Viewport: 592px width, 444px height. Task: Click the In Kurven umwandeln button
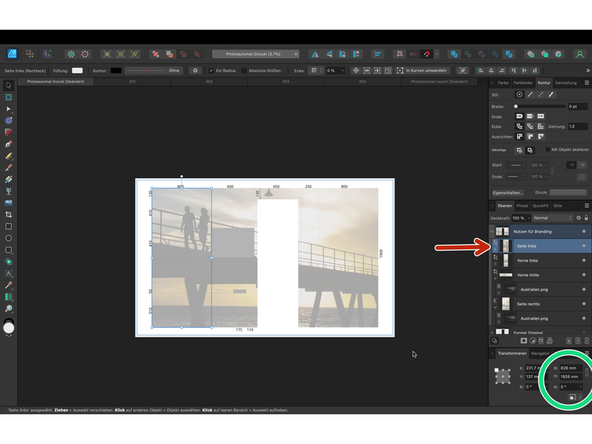423,71
